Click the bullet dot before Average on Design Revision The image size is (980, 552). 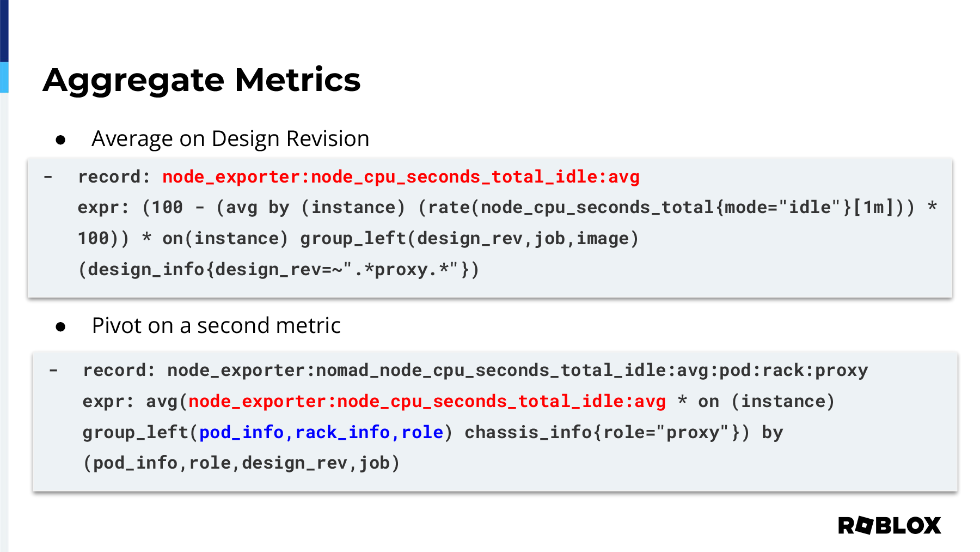(60, 140)
